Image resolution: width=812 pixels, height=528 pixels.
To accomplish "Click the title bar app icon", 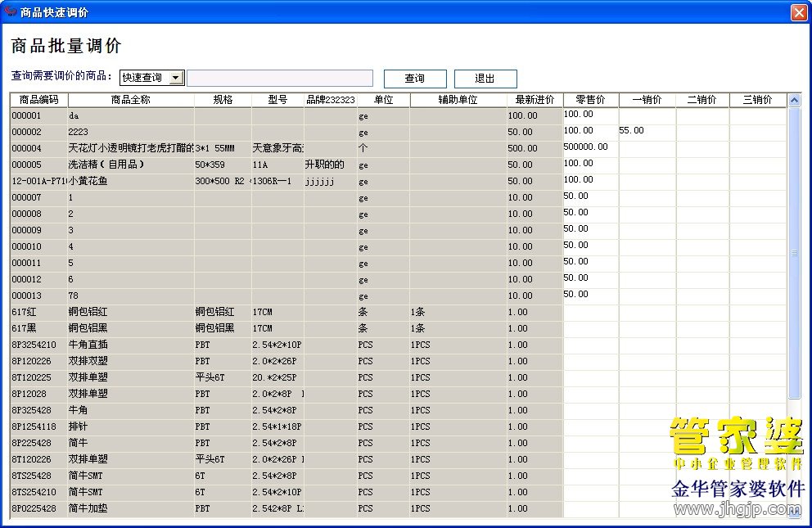I will coord(11,11).
